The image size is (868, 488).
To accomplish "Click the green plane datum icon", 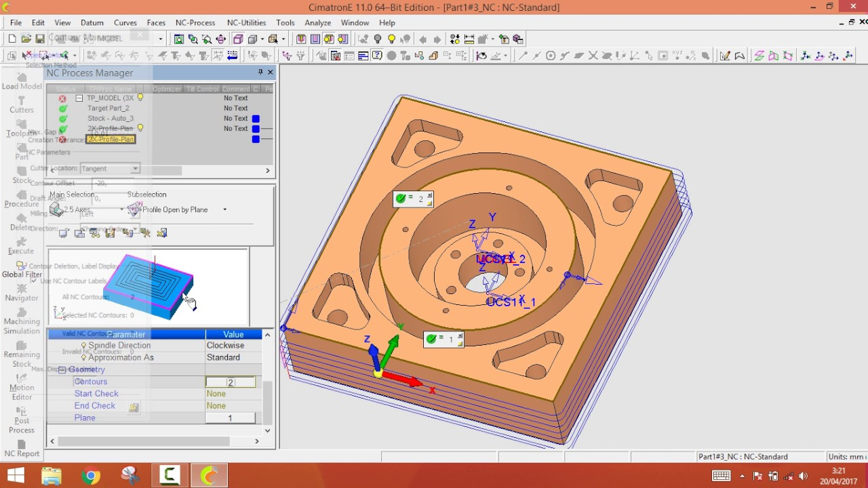I will (x=759, y=56).
